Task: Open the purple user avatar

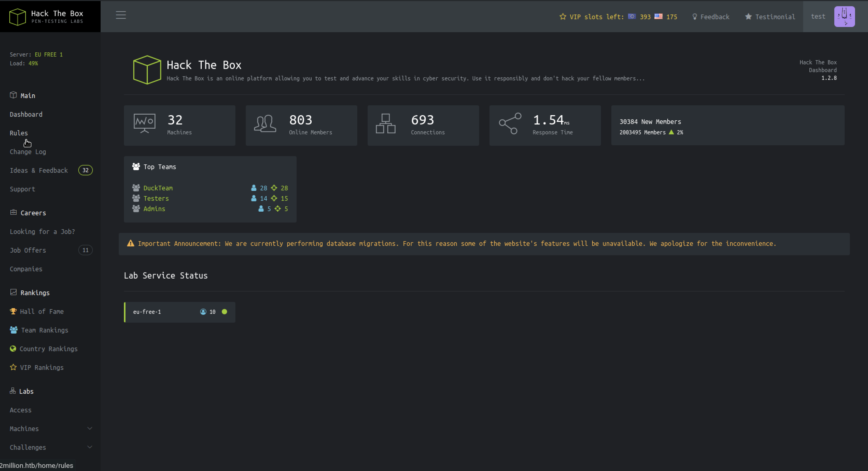Action: (844, 17)
